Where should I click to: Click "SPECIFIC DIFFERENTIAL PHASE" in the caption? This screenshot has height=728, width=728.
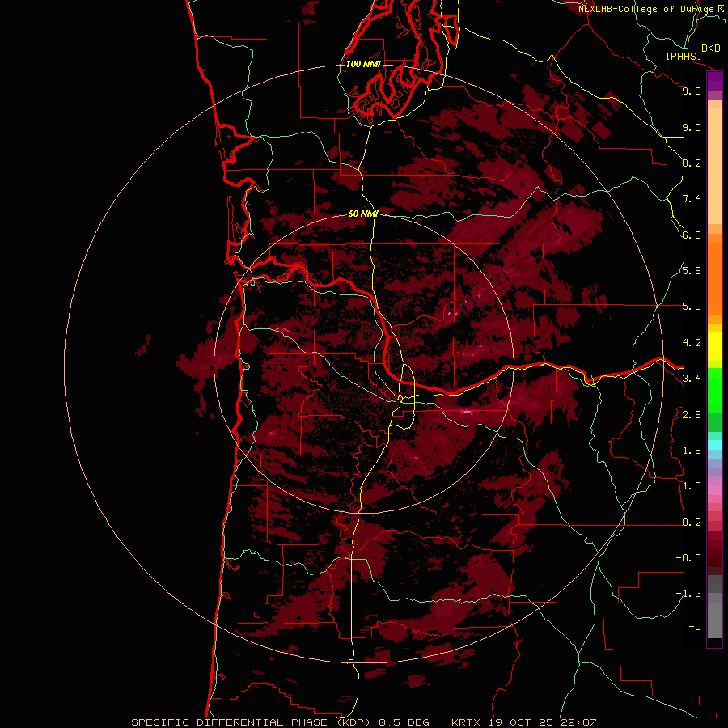click(x=230, y=722)
